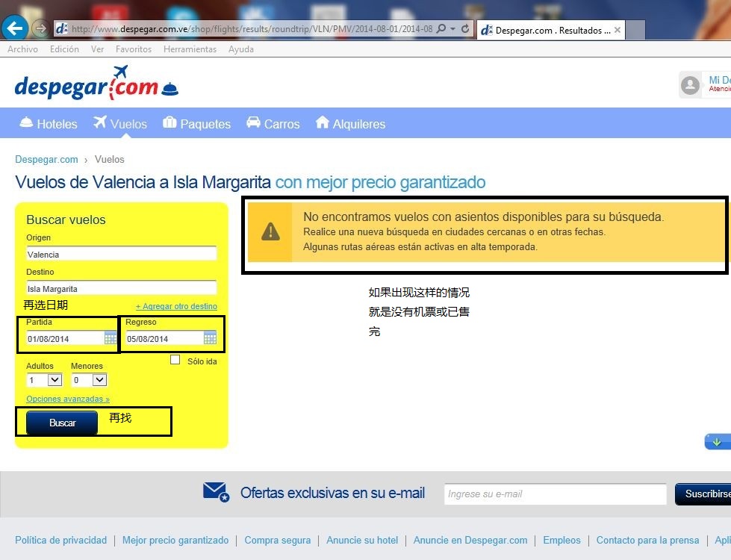Open the Compra segura link

coord(277,540)
